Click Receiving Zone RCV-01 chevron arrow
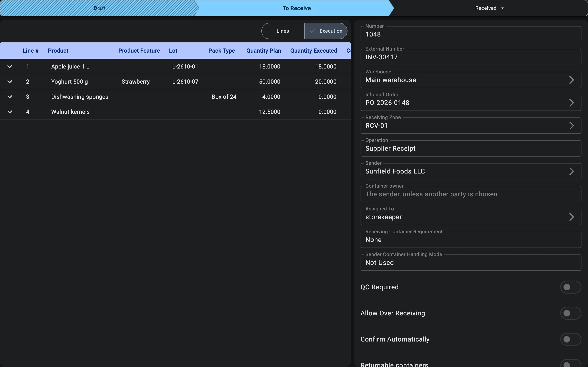 coord(571,125)
